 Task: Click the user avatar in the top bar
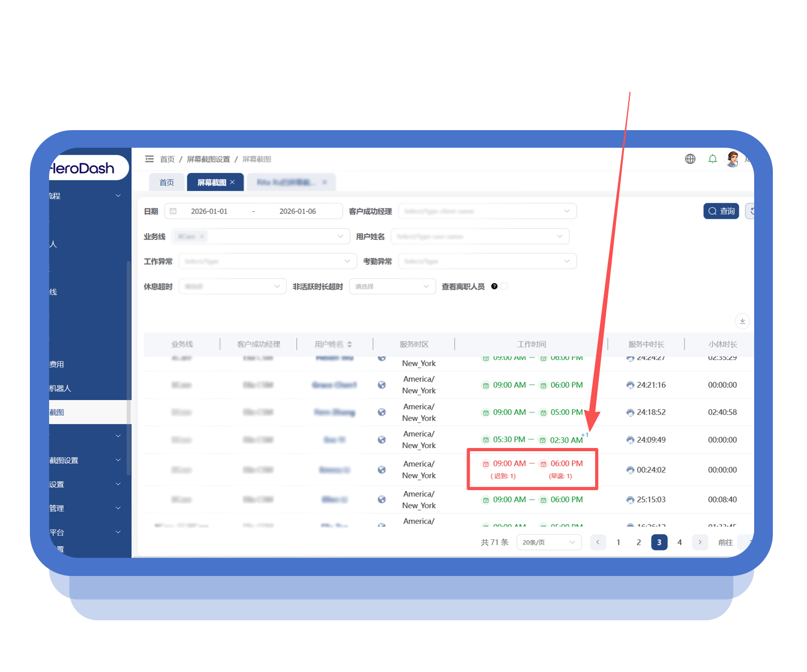pos(732,159)
